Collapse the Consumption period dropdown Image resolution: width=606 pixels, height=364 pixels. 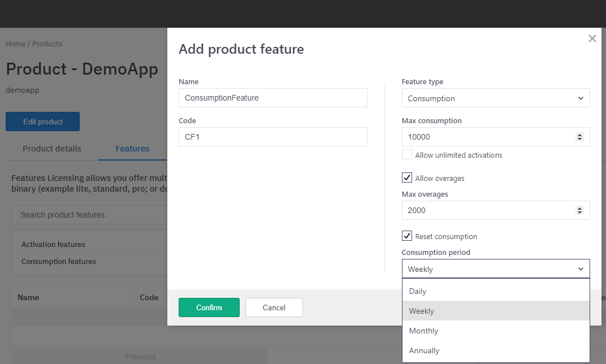pyautogui.click(x=495, y=269)
